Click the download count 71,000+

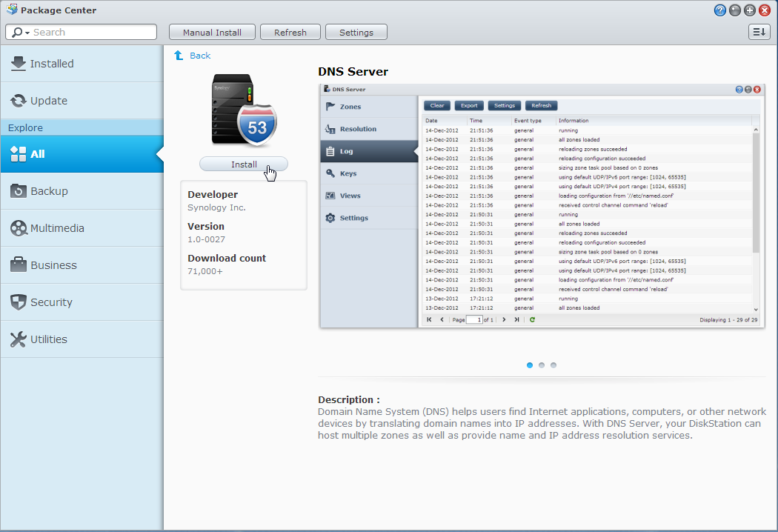pos(205,271)
